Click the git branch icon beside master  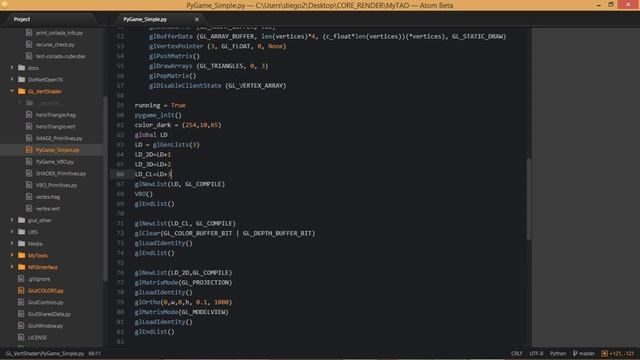coord(575,353)
